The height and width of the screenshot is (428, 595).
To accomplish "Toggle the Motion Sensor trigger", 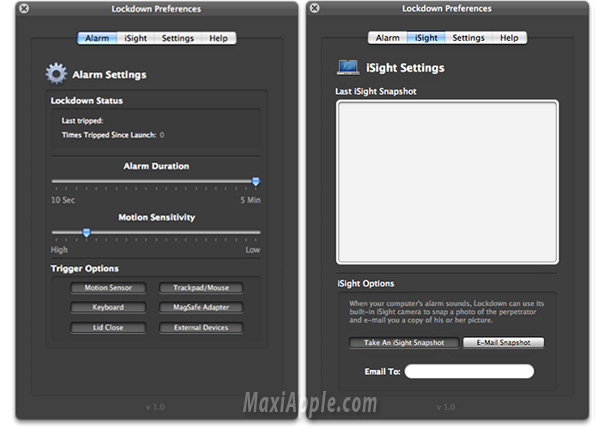I will (108, 288).
